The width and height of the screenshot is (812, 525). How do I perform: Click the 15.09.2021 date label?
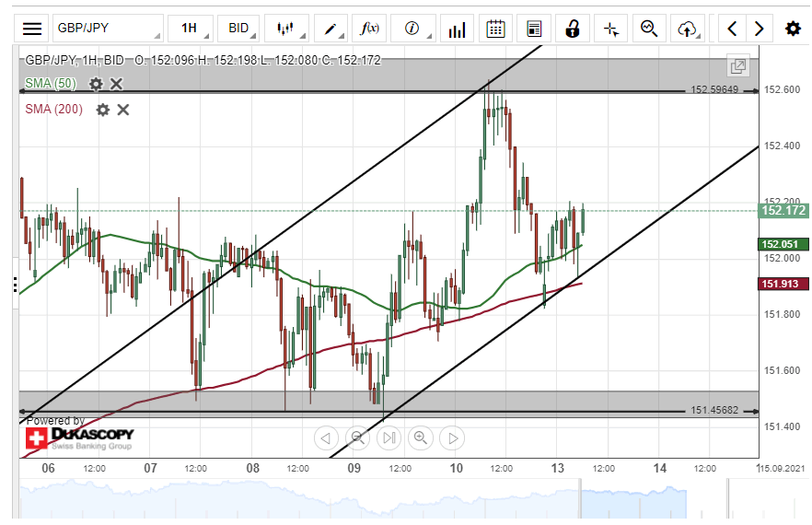[782, 468]
